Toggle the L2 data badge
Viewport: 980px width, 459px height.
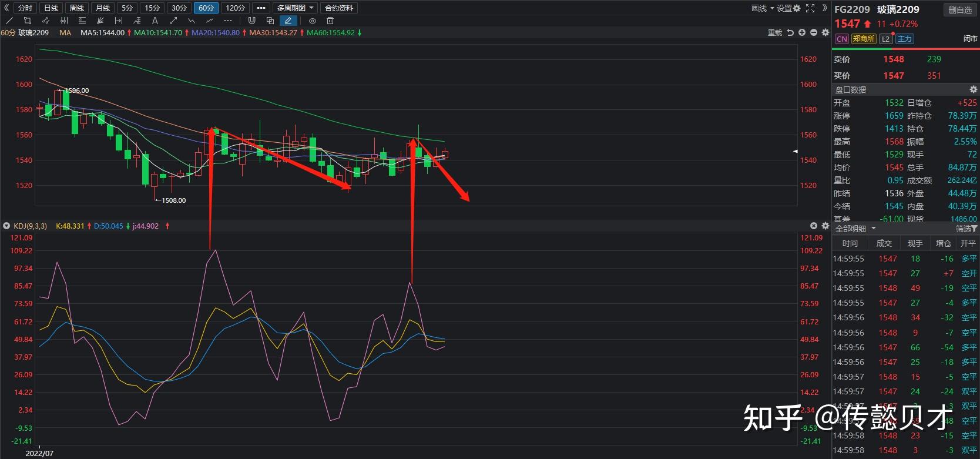pos(885,39)
